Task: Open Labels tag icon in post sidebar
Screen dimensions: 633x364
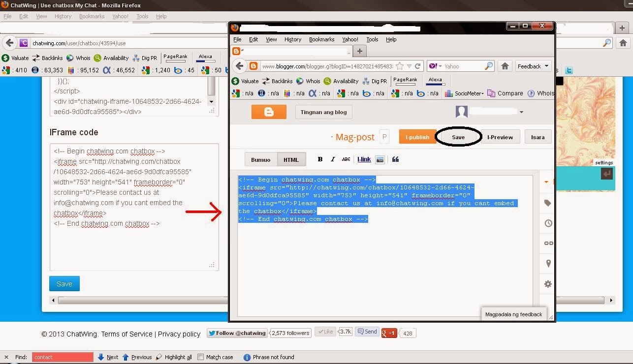Action: point(548,203)
